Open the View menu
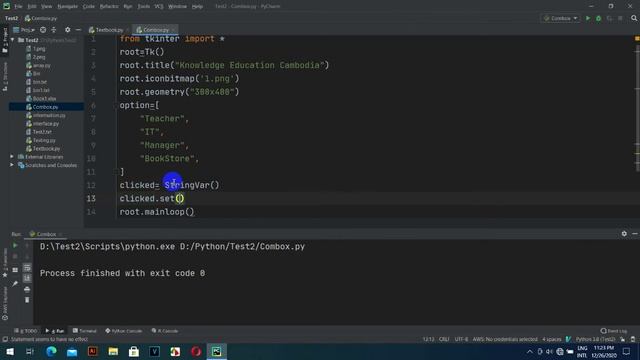This screenshot has width=640, height=360. [47, 7]
